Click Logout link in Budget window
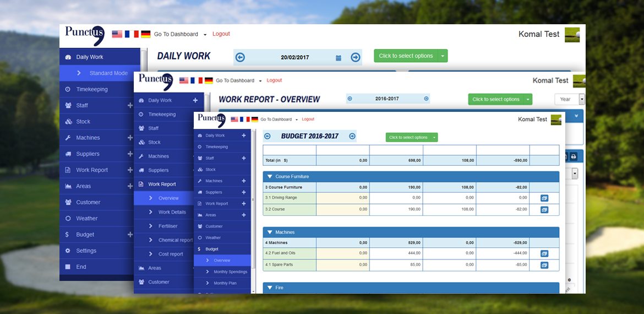 308,119
